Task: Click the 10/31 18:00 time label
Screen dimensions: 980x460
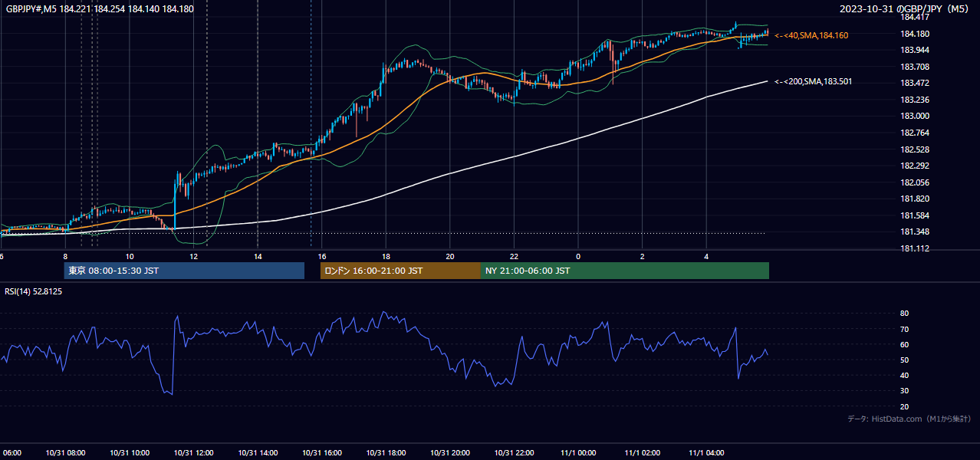Action: pyautogui.click(x=386, y=452)
